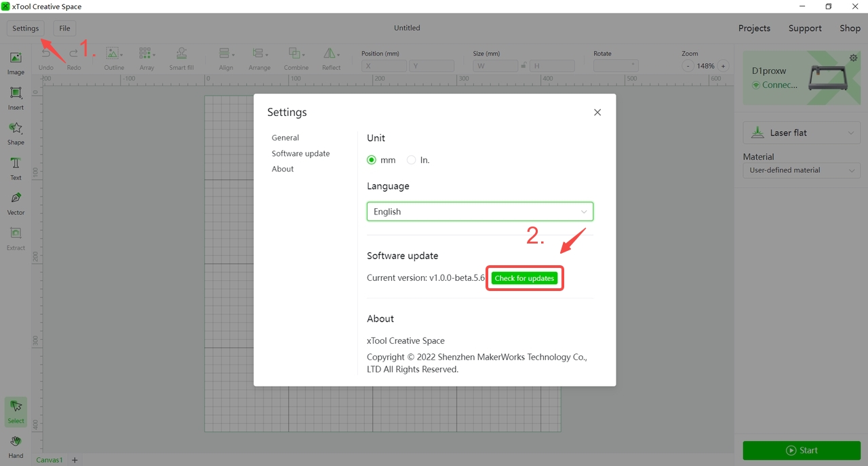Click the Position Y input field
This screenshot has width=868, height=466.
[431, 66]
